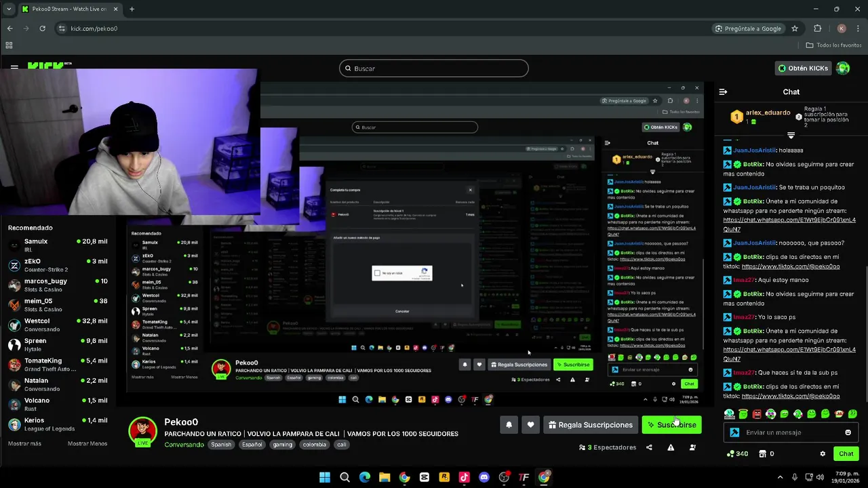Viewport: 868px width, 488px height.
Task: Click the report warning triangle icon
Action: click(671, 447)
